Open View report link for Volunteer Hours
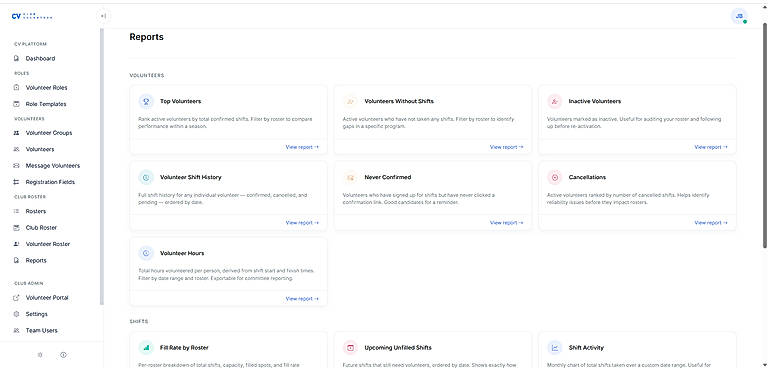 point(302,298)
